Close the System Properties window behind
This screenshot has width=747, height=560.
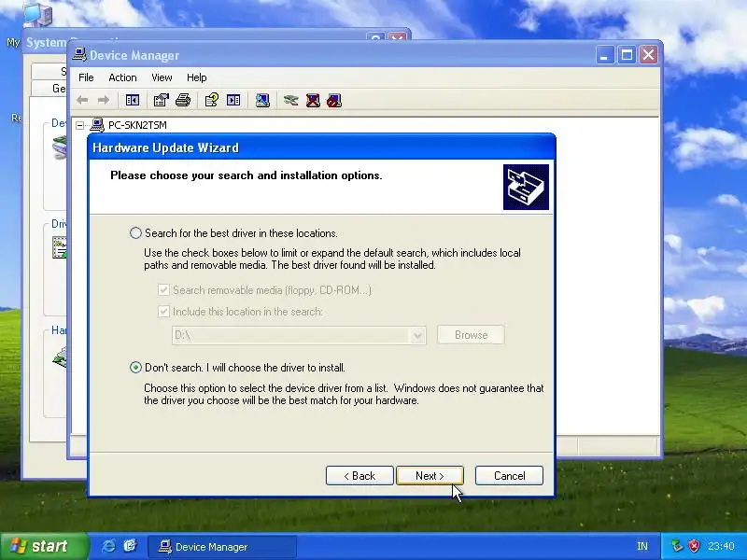pos(397,37)
